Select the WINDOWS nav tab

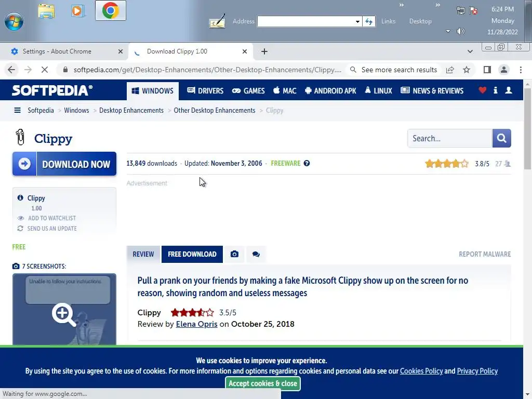[153, 91]
